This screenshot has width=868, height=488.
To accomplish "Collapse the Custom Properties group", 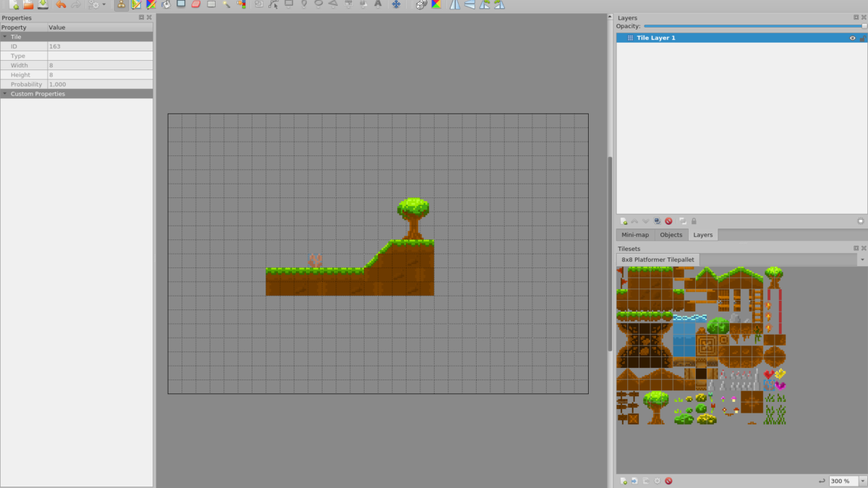I will click(x=5, y=94).
